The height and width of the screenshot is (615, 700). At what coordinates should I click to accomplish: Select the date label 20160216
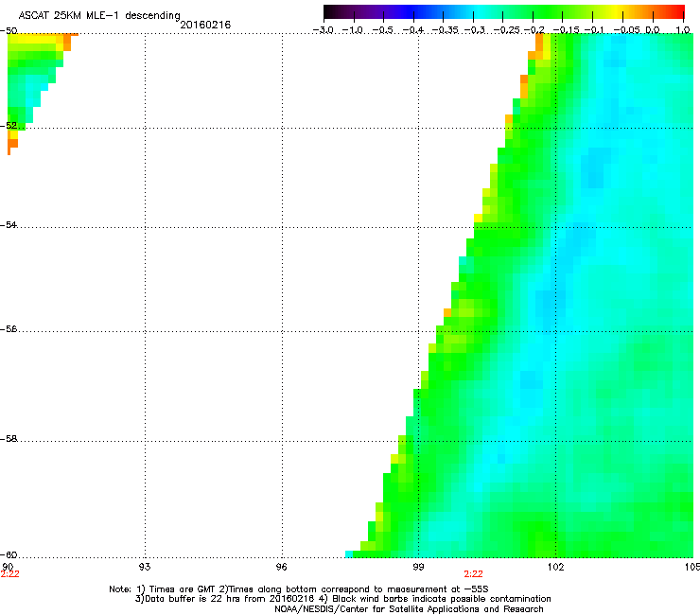coord(205,25)
